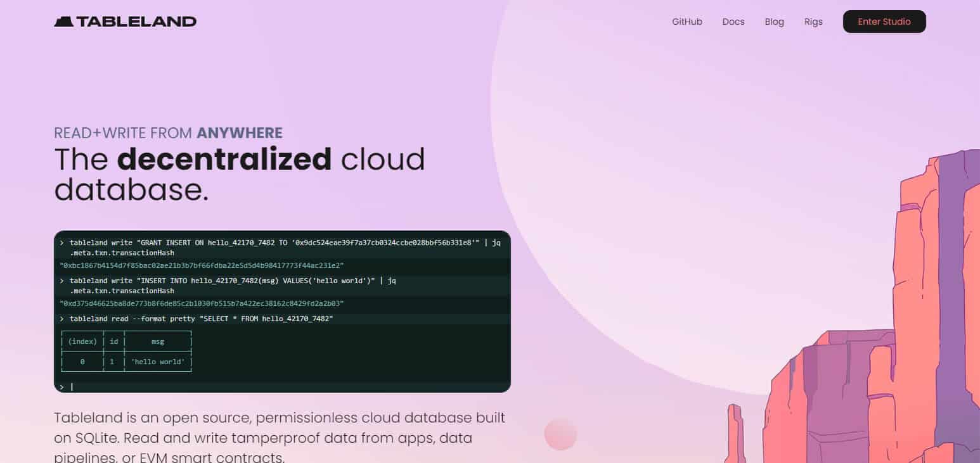
Task: Click the GRANT INSERT command line in the terminal
Action: point(282,248)
